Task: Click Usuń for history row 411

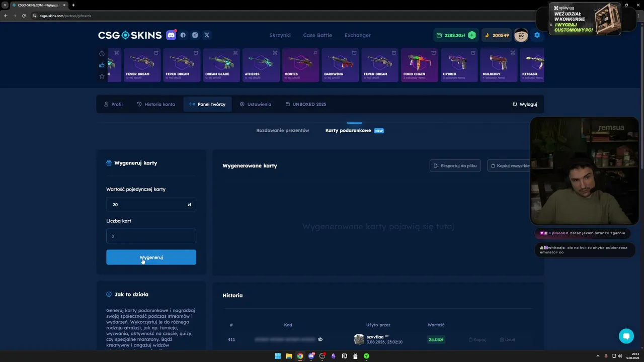Action: point(508,340)
